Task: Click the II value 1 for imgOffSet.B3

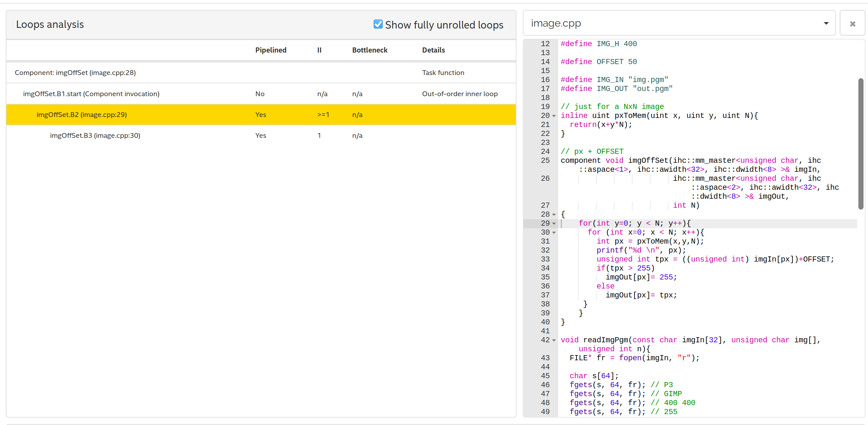Action: point(319,136)
